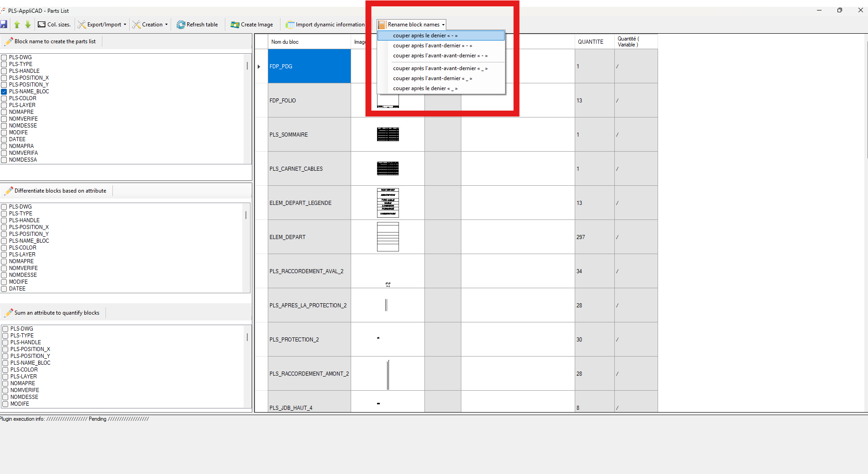This screenshot has height=474, width=868.
Task: Save the parts list using the disk icon
Action: 5,25
